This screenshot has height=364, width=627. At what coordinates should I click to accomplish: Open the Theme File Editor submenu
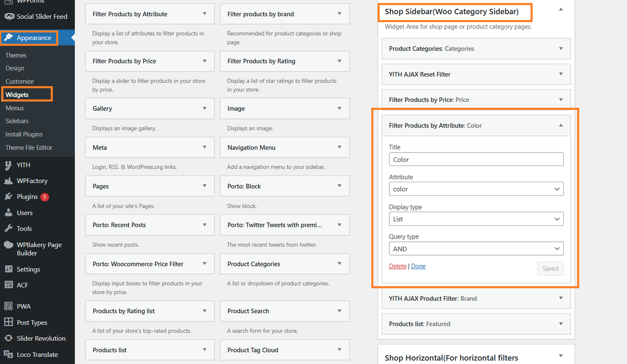[x=29, y=147]
